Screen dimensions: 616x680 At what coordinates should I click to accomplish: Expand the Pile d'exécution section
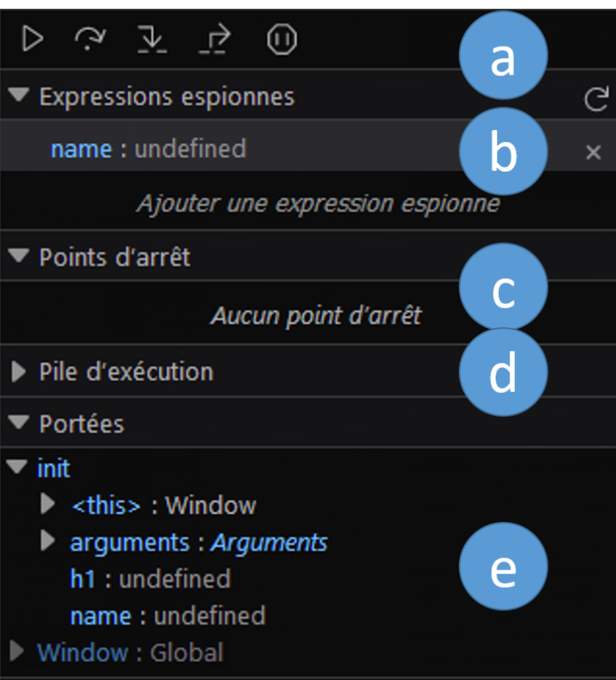tap(18, 371)
